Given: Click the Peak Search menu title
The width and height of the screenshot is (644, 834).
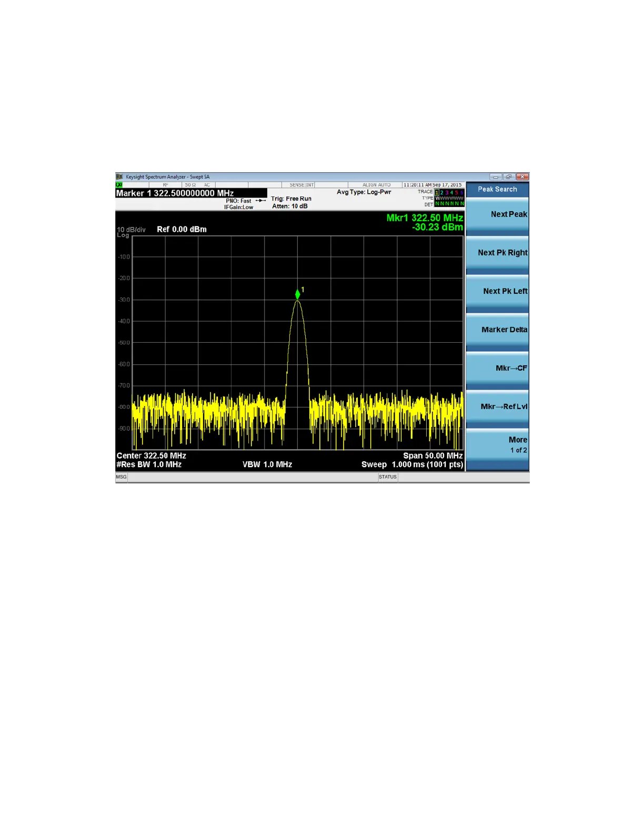Looking at the screenshot, I should tap(497, 190).
